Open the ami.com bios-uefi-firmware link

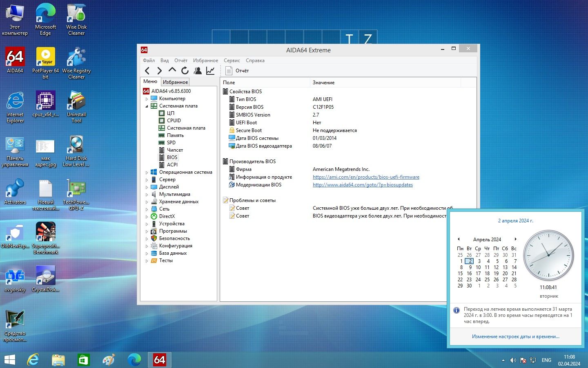point(366,177)
